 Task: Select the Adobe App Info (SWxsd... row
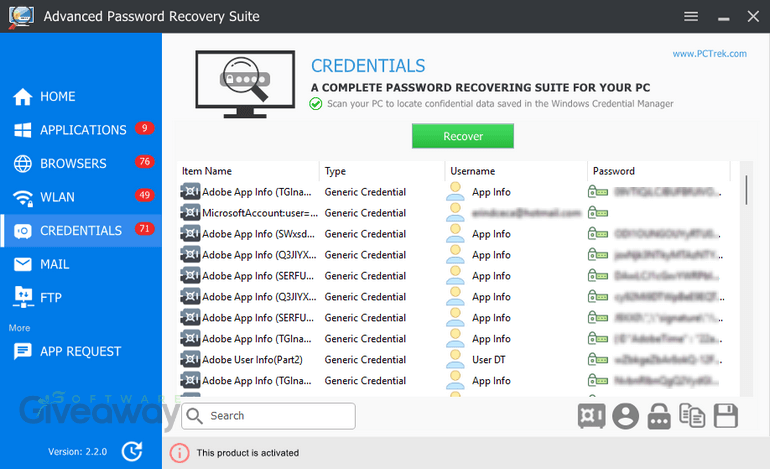(458, 234)
